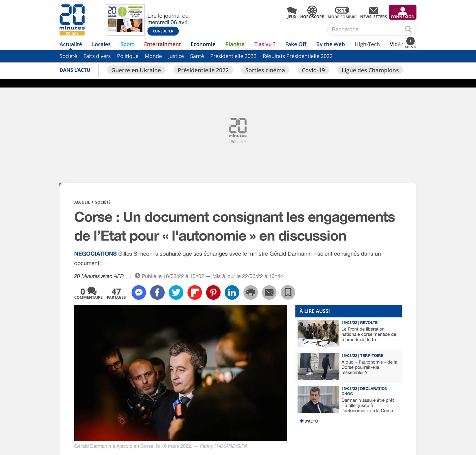The width and height of the screenshot is (476, 455).
Task: Go to Politique subsection
Action: 128,56
